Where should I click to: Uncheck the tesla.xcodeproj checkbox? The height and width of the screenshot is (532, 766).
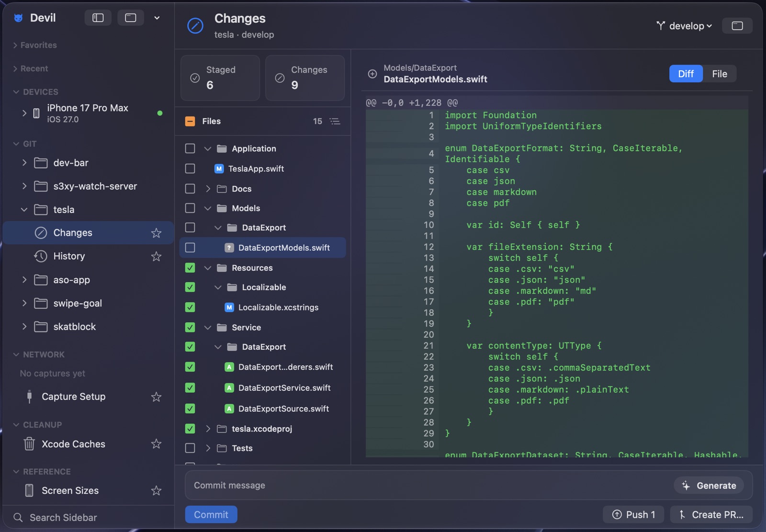190,429
